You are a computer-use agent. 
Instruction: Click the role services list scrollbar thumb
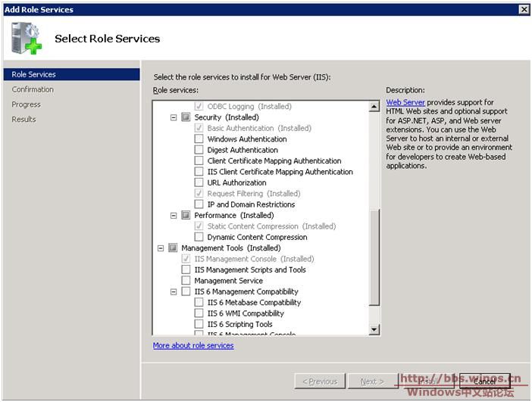pyautogui.click(x=374, y=257)
